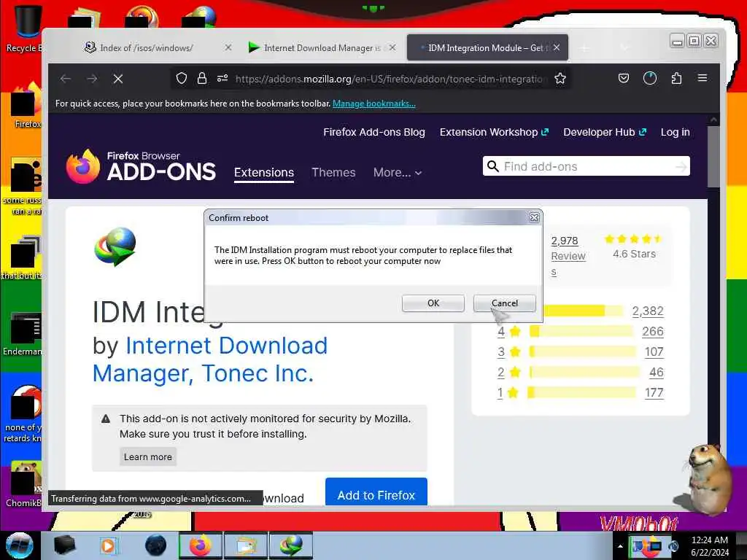This screenshot has width=747, height=560.
Task: Close the Index of /isos/windows/ tab
Action: point(228,47)
